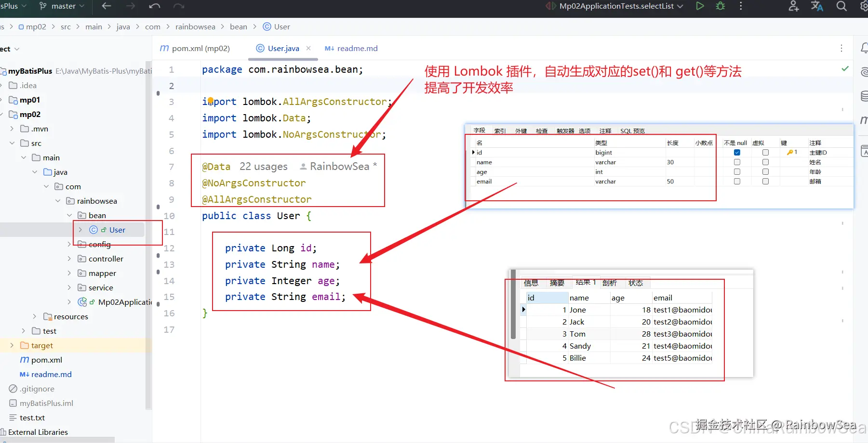
Task: Click the project tree vertical scrollbar
Action: [x=148, y=236]
